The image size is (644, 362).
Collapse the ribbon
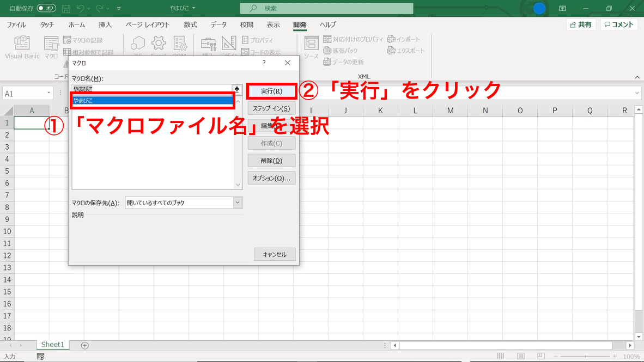pos(637,77)
